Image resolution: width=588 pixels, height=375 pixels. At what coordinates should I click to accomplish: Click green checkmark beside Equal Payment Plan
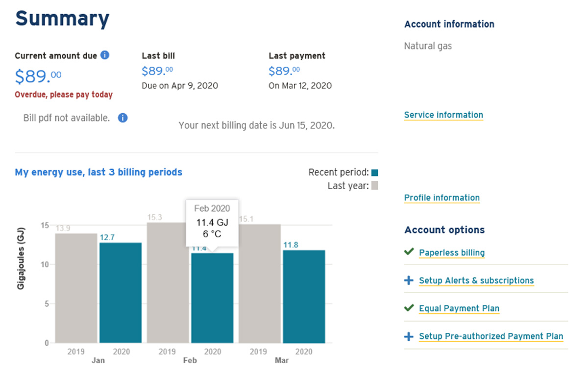coord(409,308)
